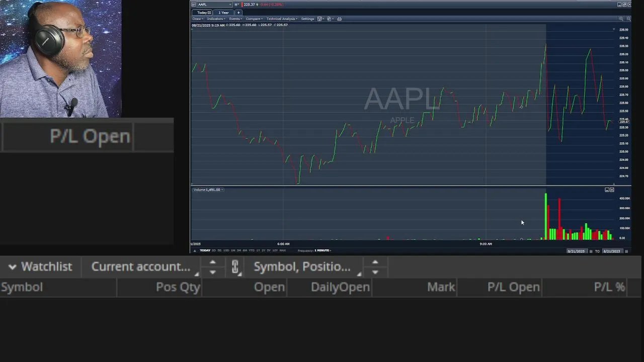The height and width of the screenshot is (362, 644).
Task: Click the save chart icon
Action: (320, 19)
